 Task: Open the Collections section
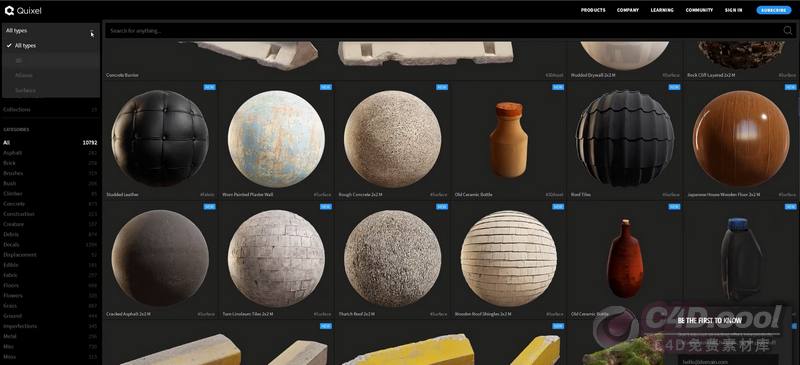point(50,109)
